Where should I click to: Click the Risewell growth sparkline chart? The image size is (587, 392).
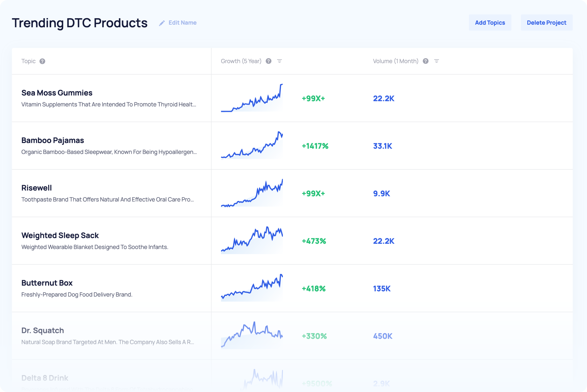tap(252, 193)
